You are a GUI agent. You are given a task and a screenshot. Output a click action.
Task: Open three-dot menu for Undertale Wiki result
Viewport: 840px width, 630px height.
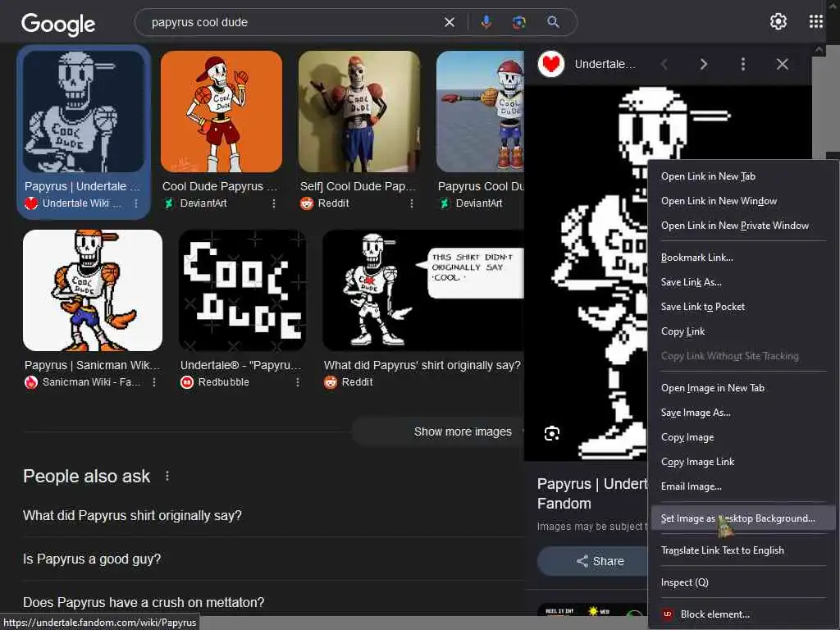coord(136,203)
